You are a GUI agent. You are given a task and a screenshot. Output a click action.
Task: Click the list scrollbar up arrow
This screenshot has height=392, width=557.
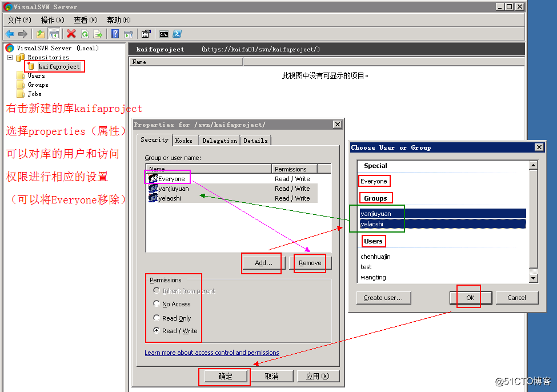coord(533,165)
